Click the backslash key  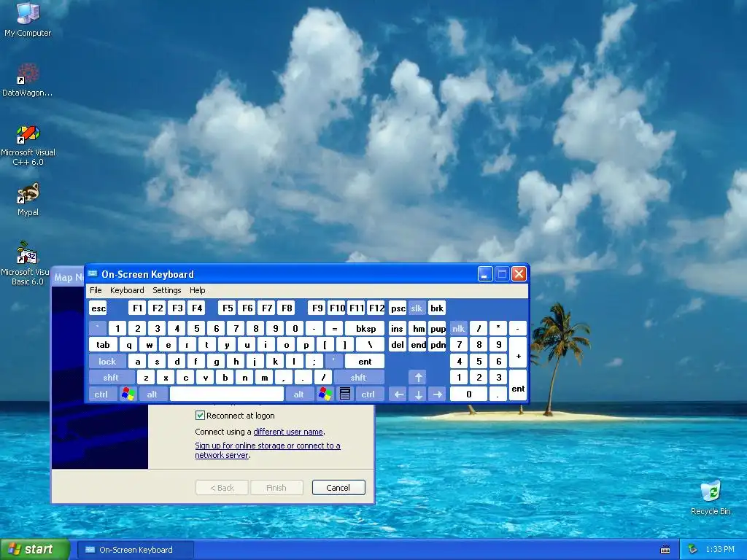tap(370, 344)
